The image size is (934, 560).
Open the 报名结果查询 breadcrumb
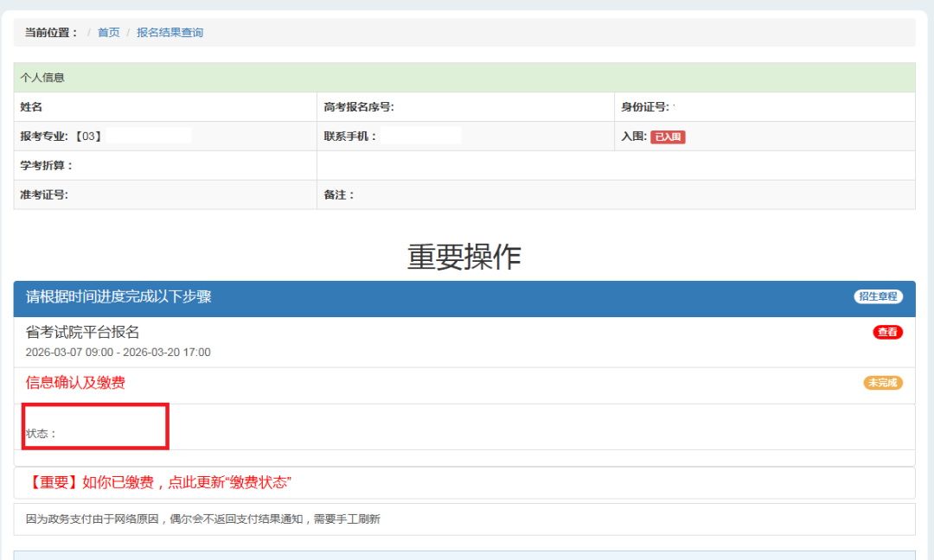[170, 33]
